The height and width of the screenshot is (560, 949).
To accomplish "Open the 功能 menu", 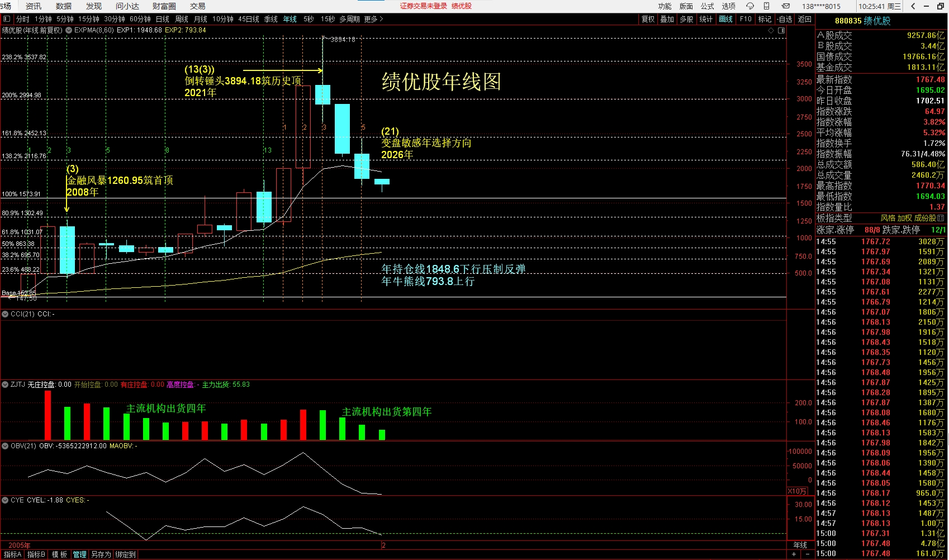I will tap(665, 6).
